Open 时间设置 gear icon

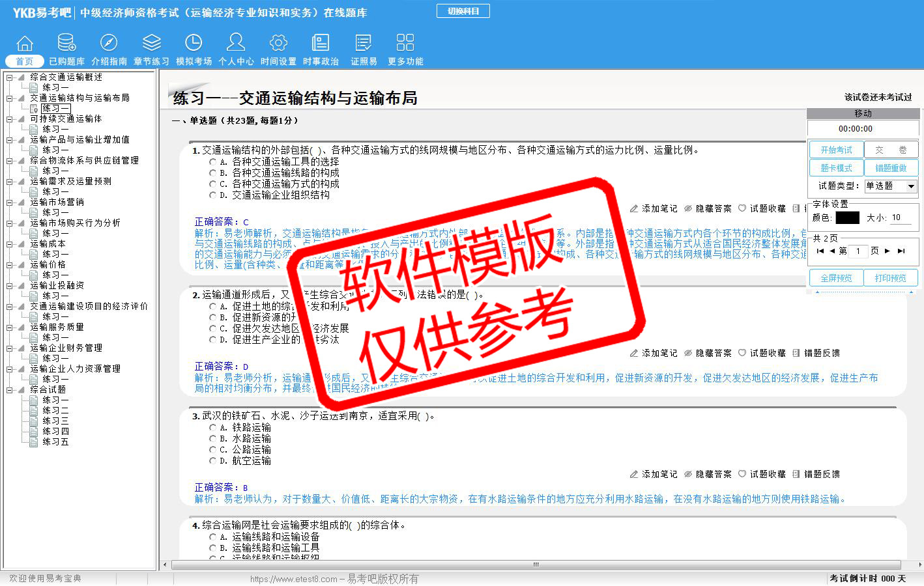pyautogui.click(x=278, y=44)
